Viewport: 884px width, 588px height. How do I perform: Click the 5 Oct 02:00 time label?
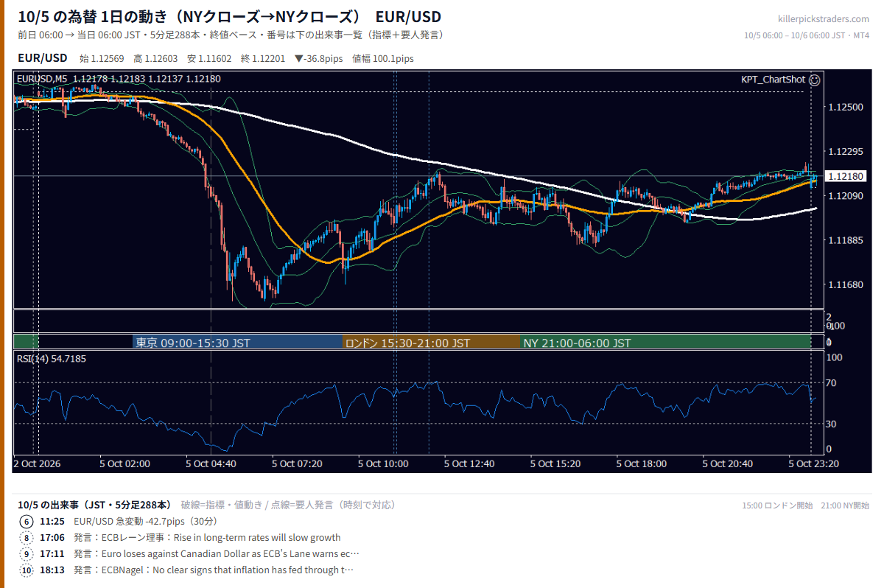click(x=125, y=463)
